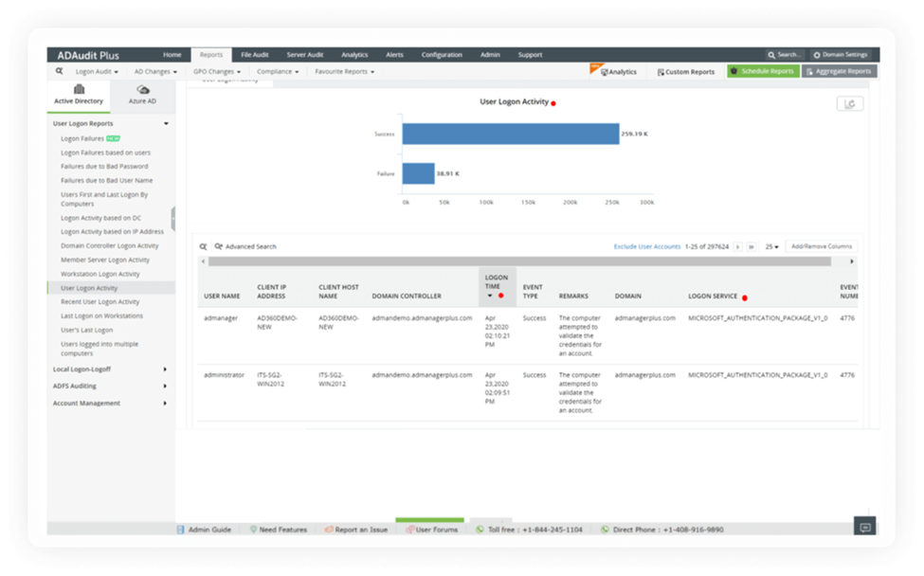
Task: Open User's Last Logon report
Action: [x=86, y=331]
